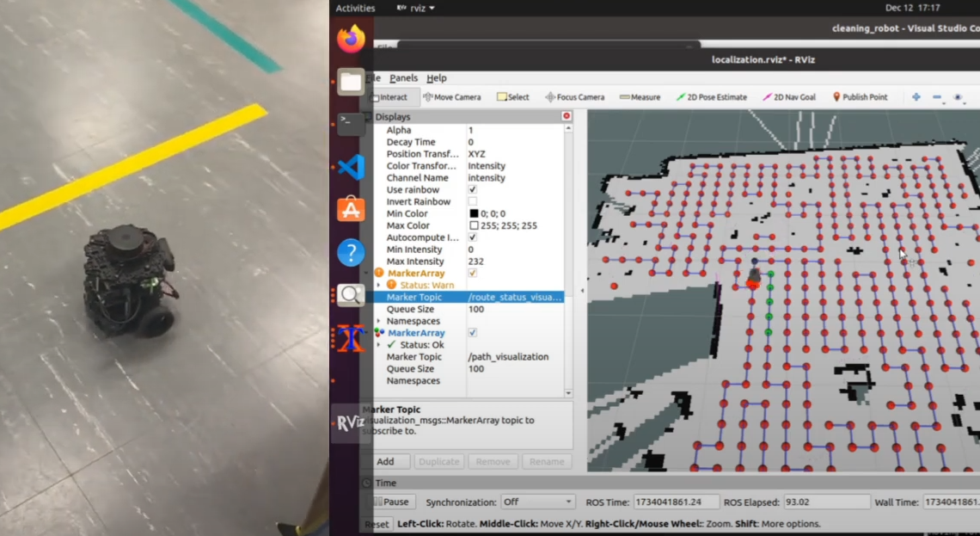Open Firefox from the Ubuntu dock

click(351, 40)
